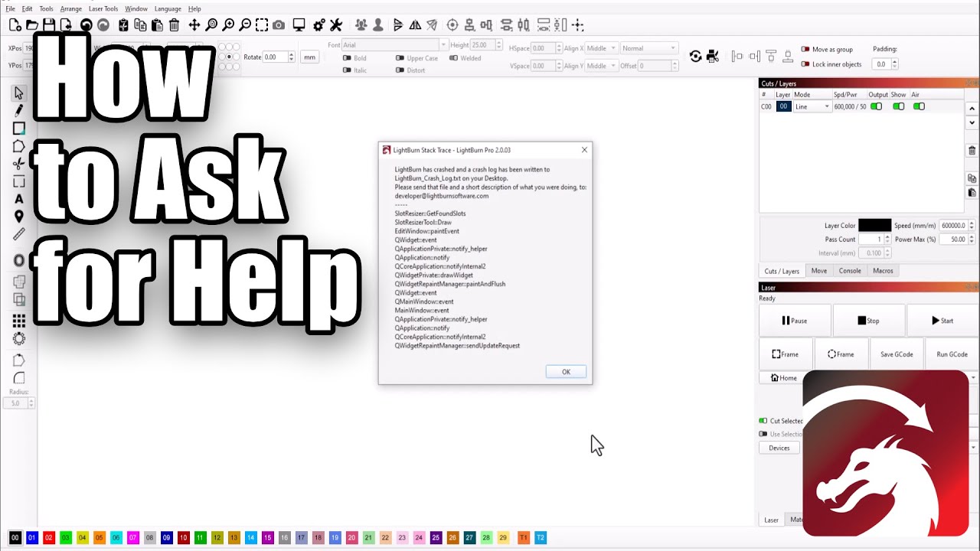Open the layer Mode dropdown showing Line
The width and height of the screenshot is (980, 551).
coord(812,106)
